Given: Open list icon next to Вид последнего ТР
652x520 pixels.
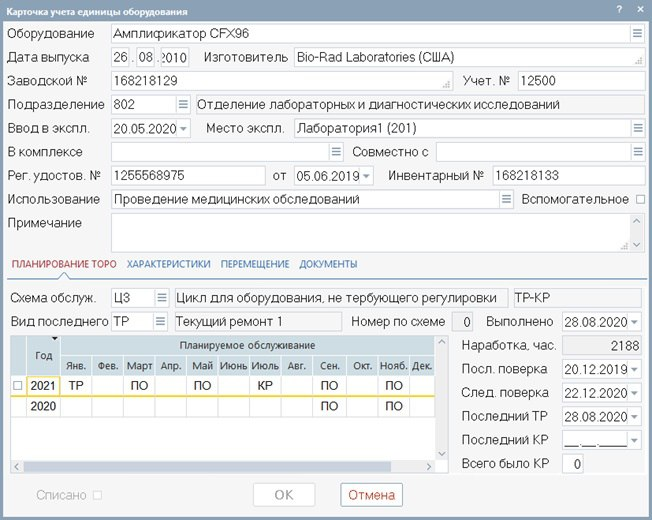Looking at the screenshot, I should coord(160,321).
